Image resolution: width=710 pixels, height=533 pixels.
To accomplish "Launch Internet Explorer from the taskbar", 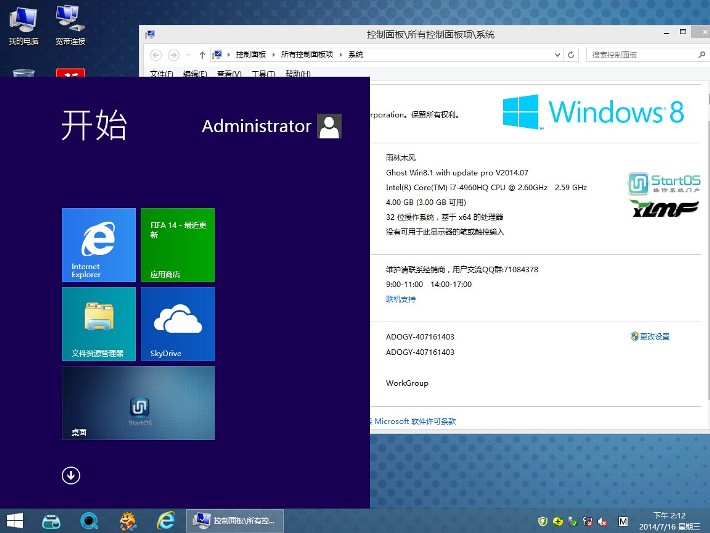I will click(166, 521).
